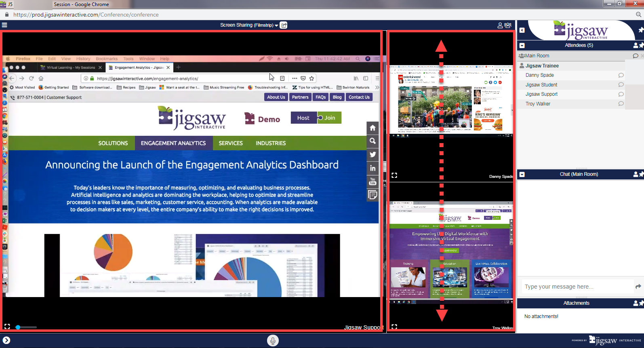Click the single-person view icon in the top bar
The image size is (644, 348).
[x=500, y=25]
